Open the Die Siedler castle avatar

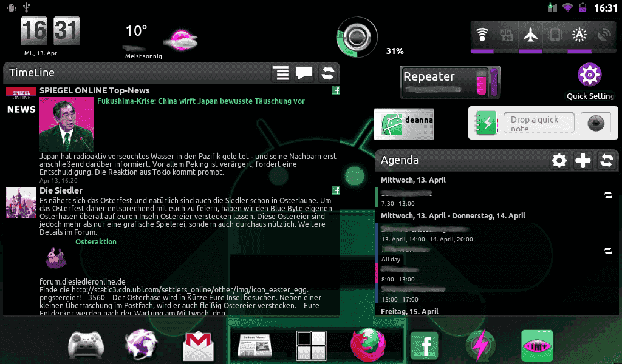click(x=21, y=203)
